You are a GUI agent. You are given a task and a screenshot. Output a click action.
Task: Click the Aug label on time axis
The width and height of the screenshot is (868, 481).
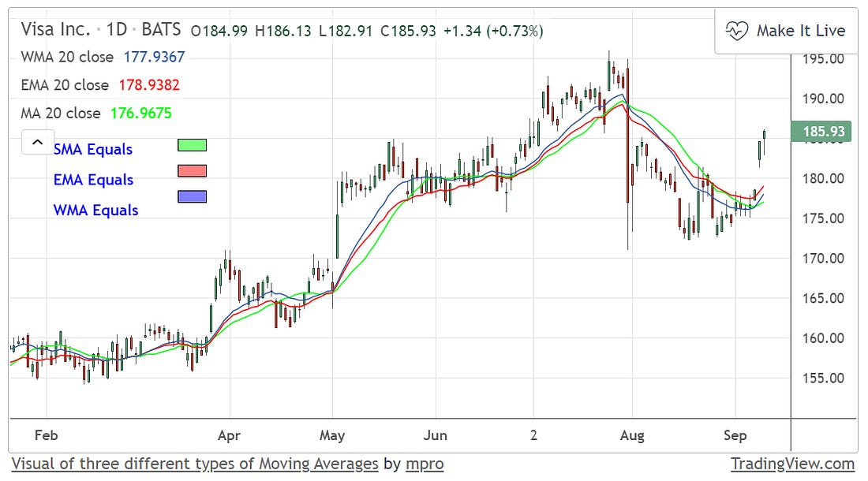[632, 436]
